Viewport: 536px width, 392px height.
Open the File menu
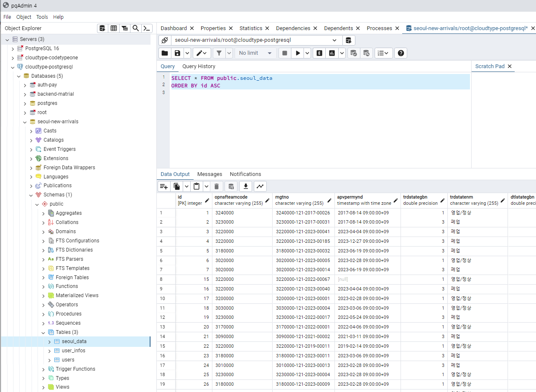[7, 17]
